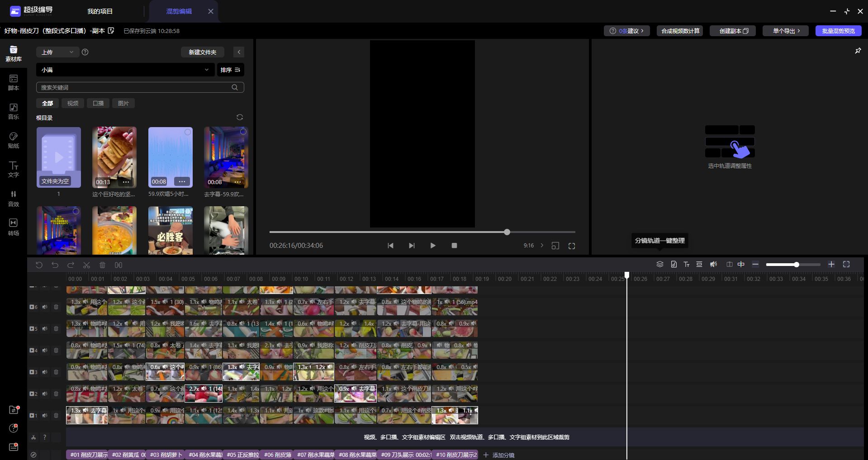
Task: Filter materials by 口播
Action: (x=98, y=103)
